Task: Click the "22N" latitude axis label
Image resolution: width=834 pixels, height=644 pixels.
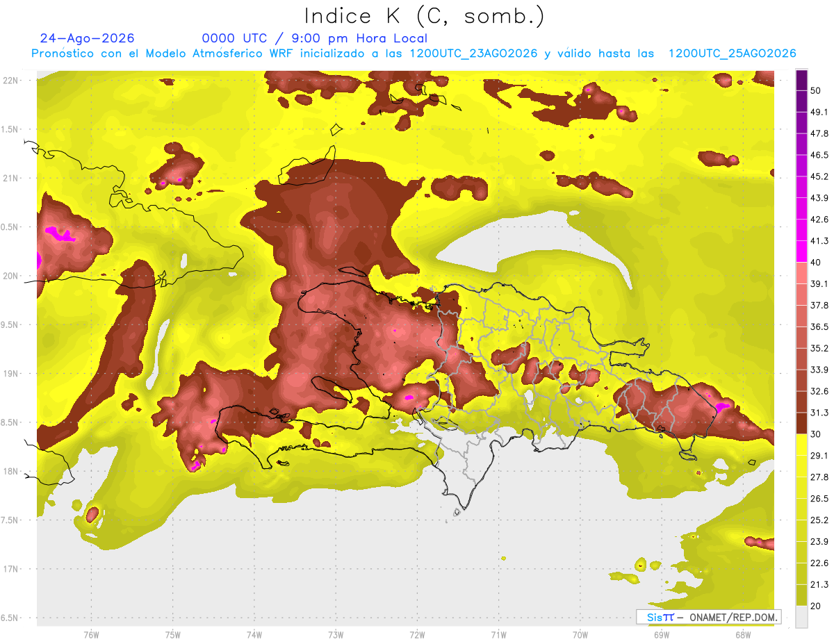Action: tap(11, 81)
